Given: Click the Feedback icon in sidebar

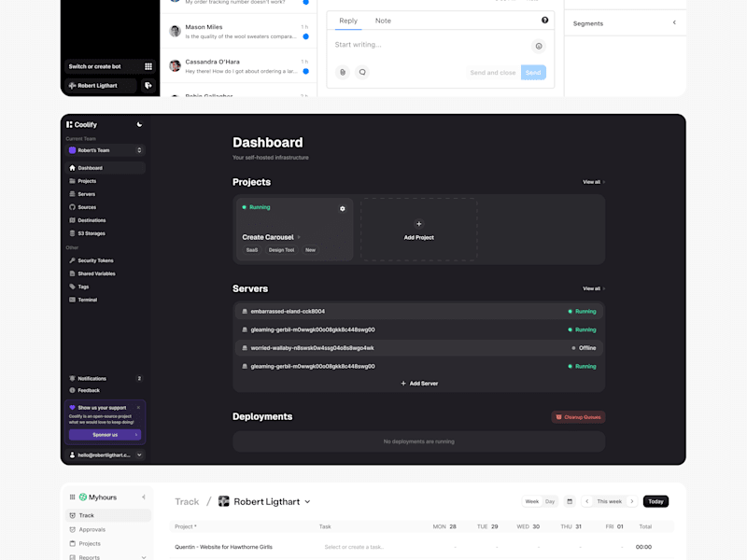Looking at the screenshot, I should pyautogui.click(x=73, y=390).
